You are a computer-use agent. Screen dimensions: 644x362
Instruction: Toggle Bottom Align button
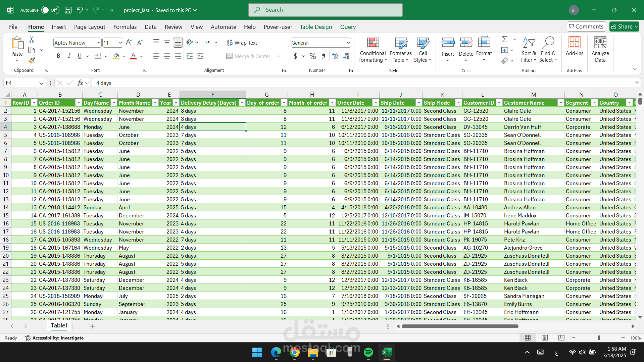click(178, 43)
